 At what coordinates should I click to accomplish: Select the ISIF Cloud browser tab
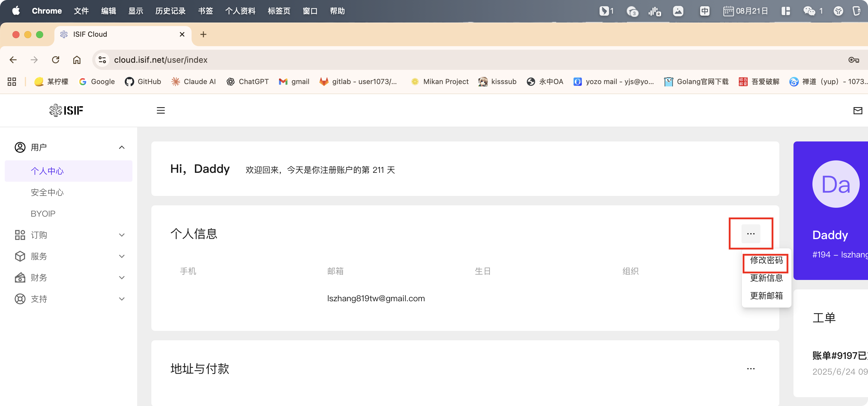123,34
